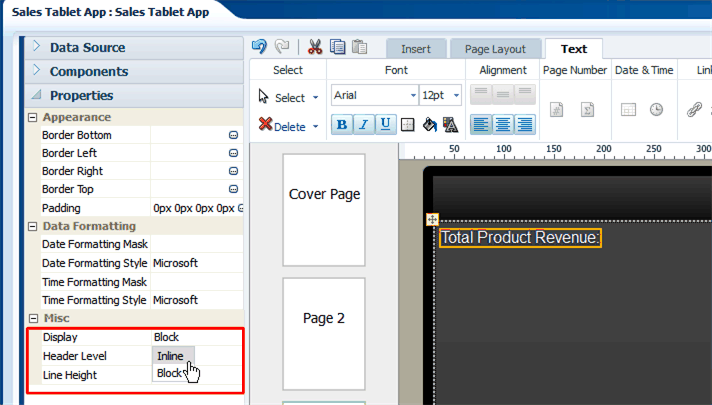Toggle Bold text formatting
The image size is (712, 405).
(x=341, y=124)
